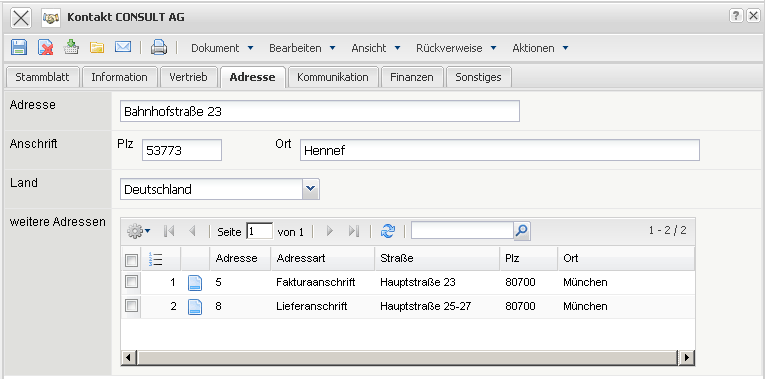Click the Seite page number field
768x379 pixels.
(x=260, y=231)
